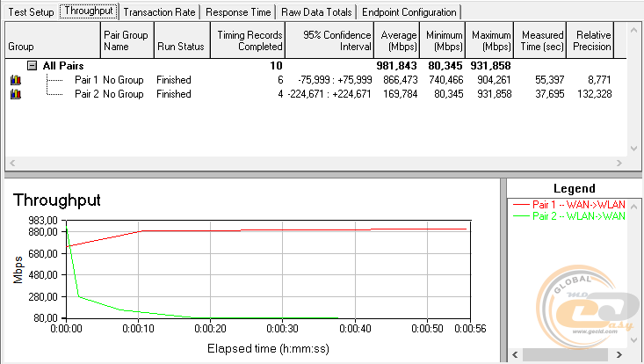This screenshot has height=364, width=644.
Task: Click the Average (Mbps) column header
Action: pyautogui.click(x=396, y=40)
